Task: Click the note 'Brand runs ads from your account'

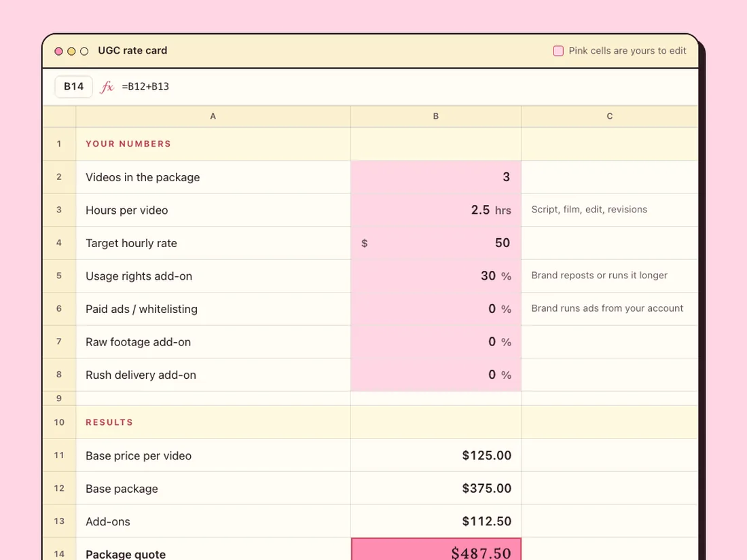Action: pyautogui.click(x=607, y=308)
